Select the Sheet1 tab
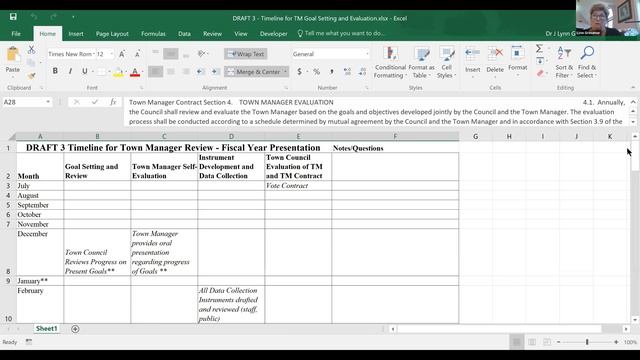 tap(47, 329)
